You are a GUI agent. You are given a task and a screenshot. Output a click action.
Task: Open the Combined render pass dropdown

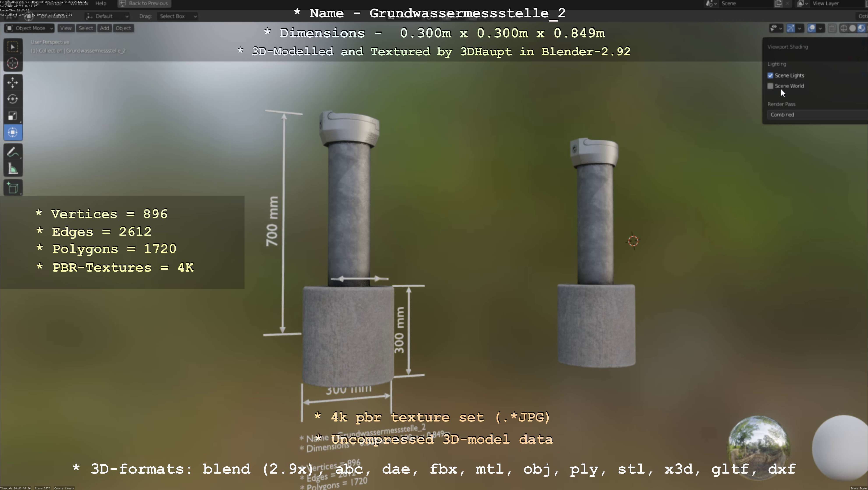tap(817, 114)
